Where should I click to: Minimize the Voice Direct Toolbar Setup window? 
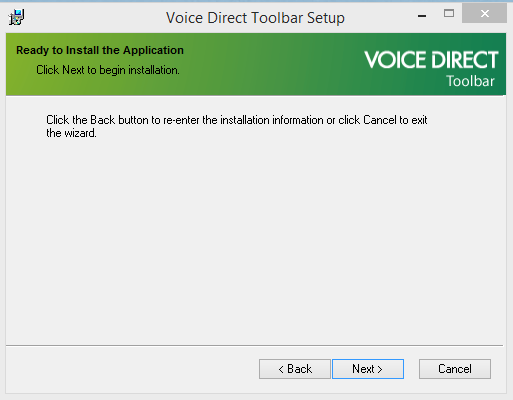coord(422,16)
